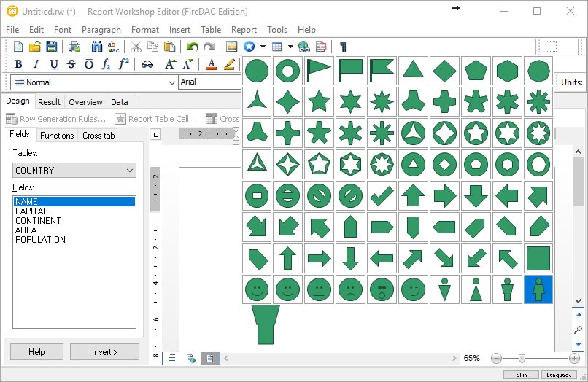588x382 pixels.
Task: Toggle show paragraph marks pilcrow
Action: [343, 47]
